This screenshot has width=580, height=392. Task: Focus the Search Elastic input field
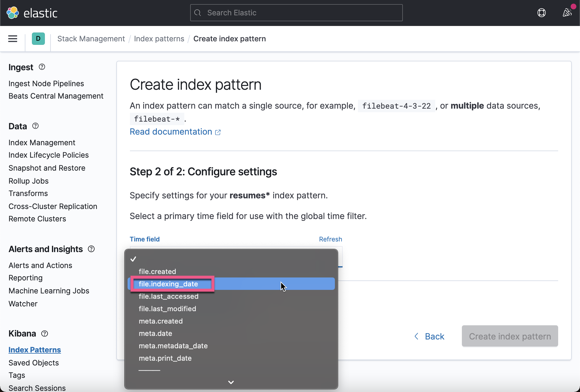point(296,13)
